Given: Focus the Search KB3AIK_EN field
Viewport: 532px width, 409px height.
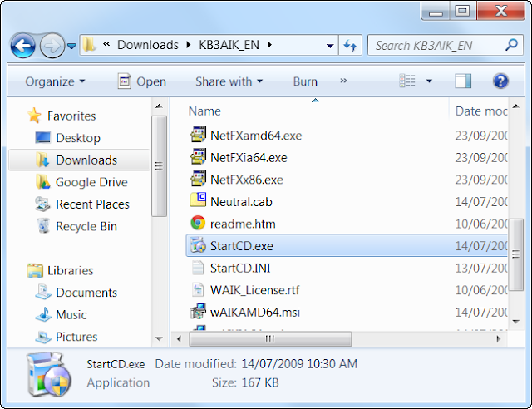Looking at the screenshot, I should [x=446, y=45].
